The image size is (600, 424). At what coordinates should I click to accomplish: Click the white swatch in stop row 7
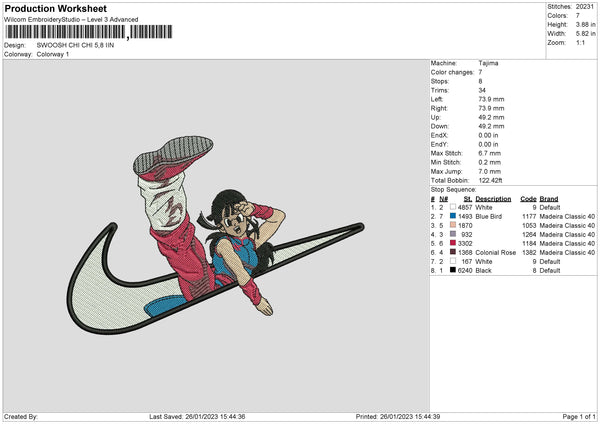click(453, 261)
